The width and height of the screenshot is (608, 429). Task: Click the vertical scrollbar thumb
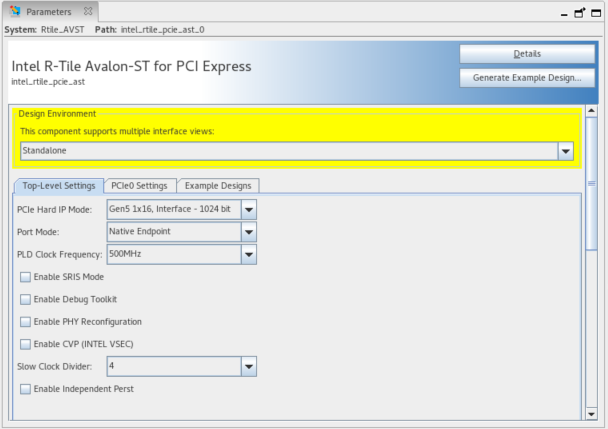tap(593, 160)
